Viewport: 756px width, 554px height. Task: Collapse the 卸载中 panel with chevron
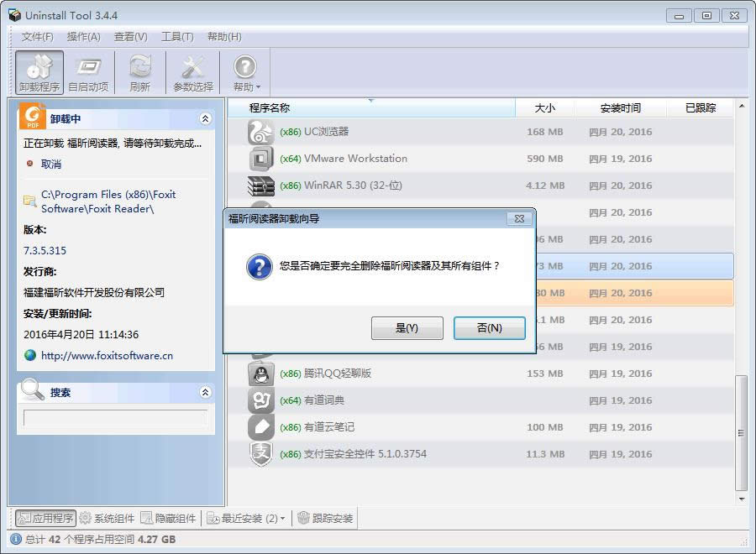coord(205,119)
